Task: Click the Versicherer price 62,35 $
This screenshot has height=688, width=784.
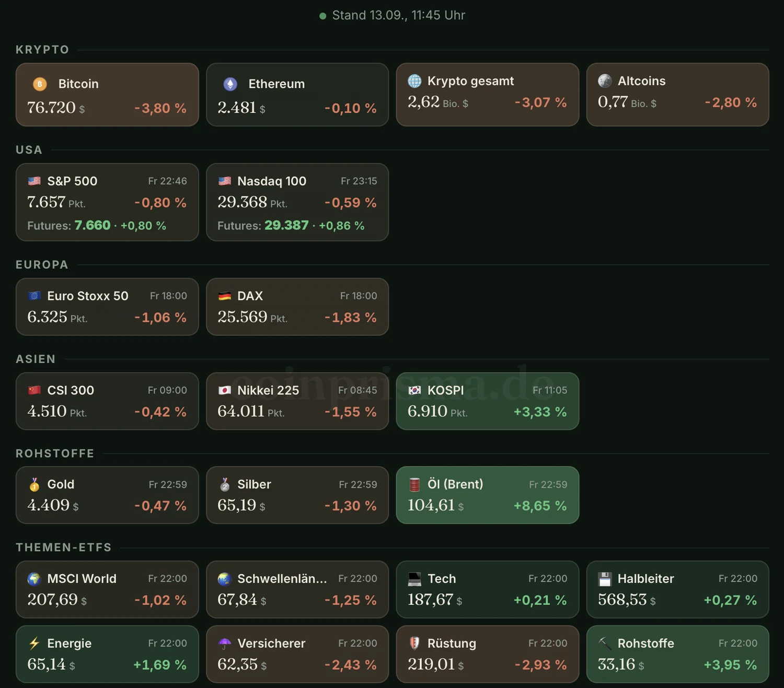Action: [242, 664]
